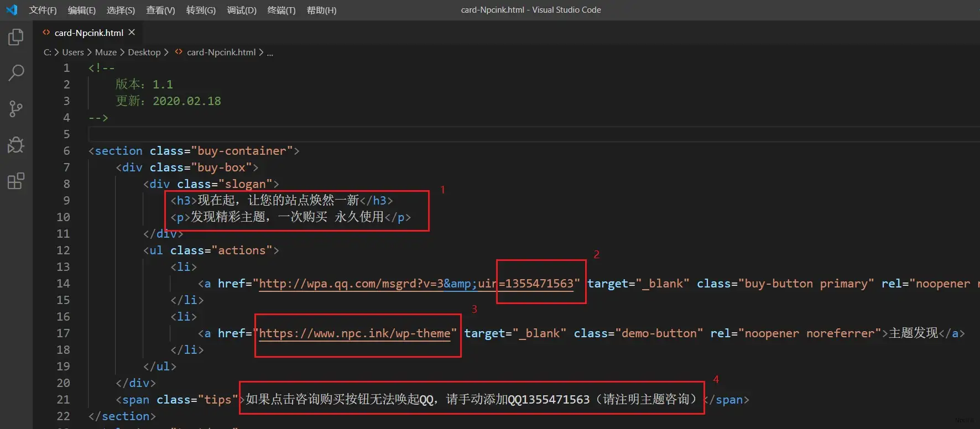This screenshot has height=429, width=980.
Task: Open the Run and Debug view
Action: [x=16, y=144]
